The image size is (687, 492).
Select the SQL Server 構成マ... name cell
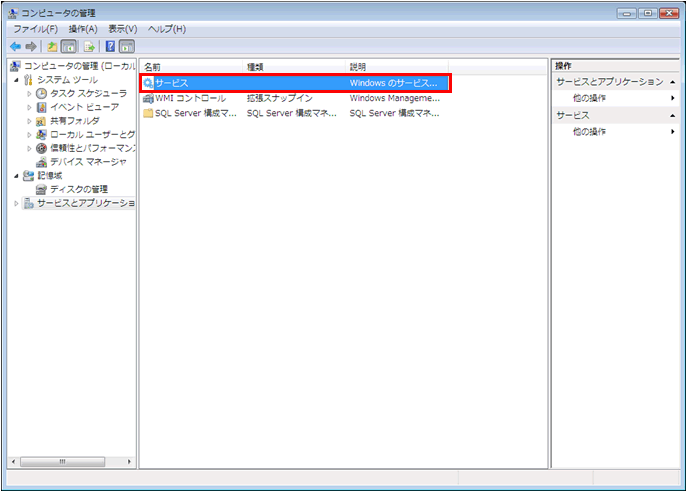point(195,113)
